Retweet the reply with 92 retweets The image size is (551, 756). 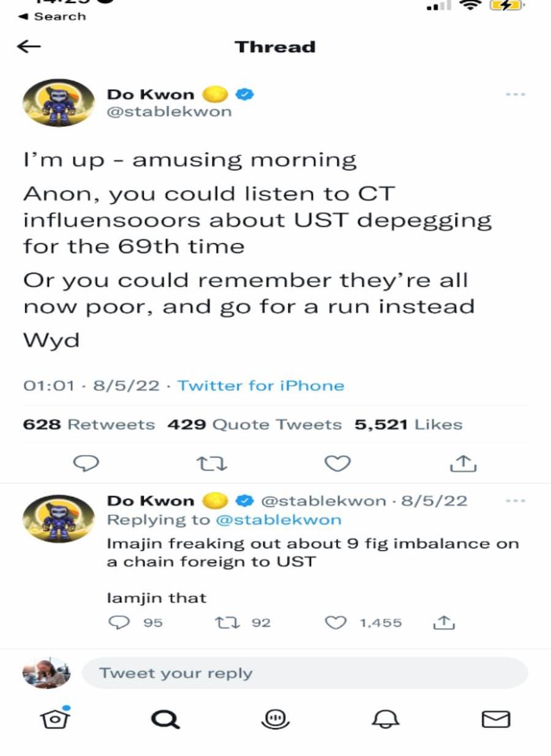(222, 622)
